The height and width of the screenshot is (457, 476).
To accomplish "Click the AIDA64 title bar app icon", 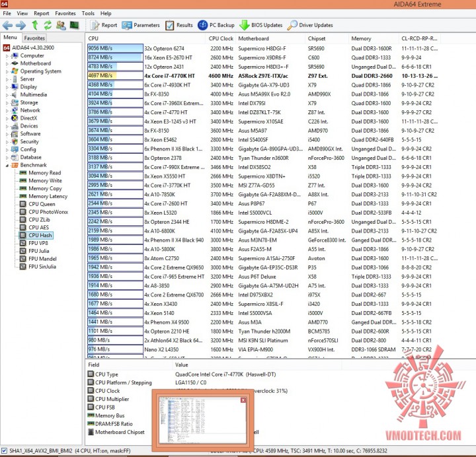I will [x=4, y=4].
